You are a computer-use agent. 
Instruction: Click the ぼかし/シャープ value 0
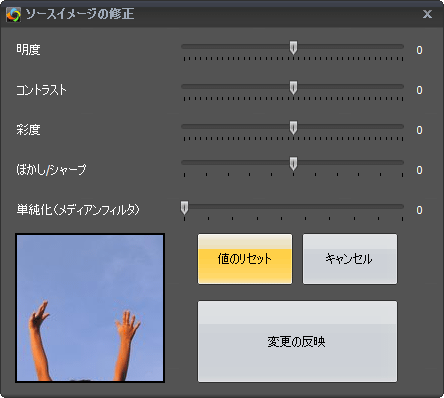419,170
